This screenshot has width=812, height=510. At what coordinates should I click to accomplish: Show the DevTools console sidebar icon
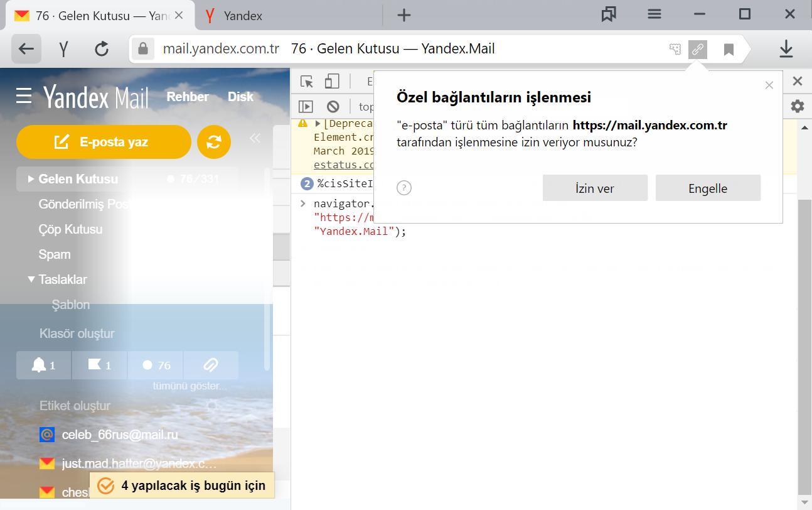tap(306, 106)
